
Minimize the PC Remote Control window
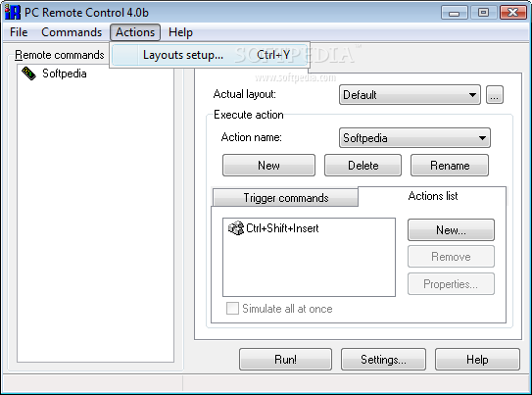click(454, 13)
